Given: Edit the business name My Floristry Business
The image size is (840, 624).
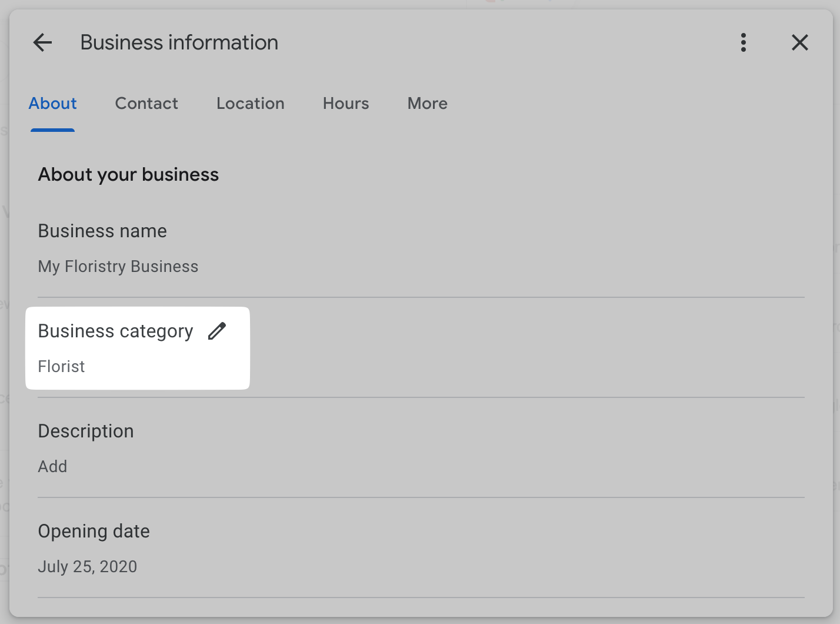Looking at the screenshot, I should [x=118, y=266].
